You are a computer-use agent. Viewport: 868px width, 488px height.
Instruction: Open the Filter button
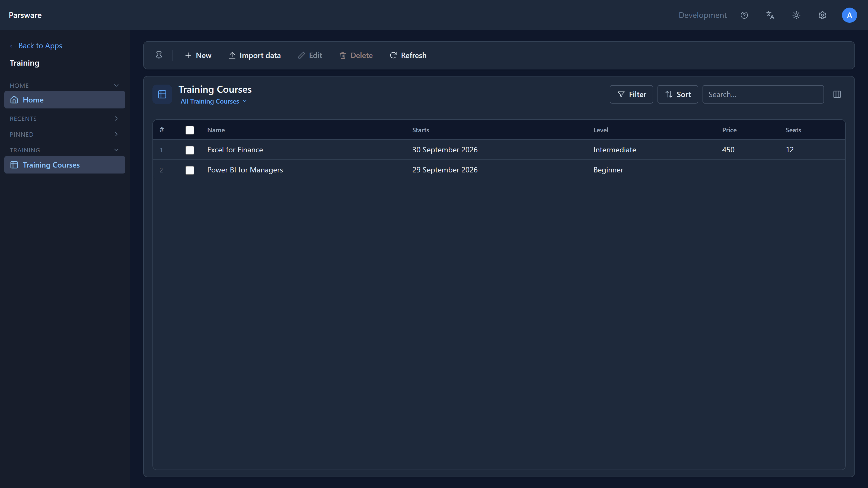631,94
